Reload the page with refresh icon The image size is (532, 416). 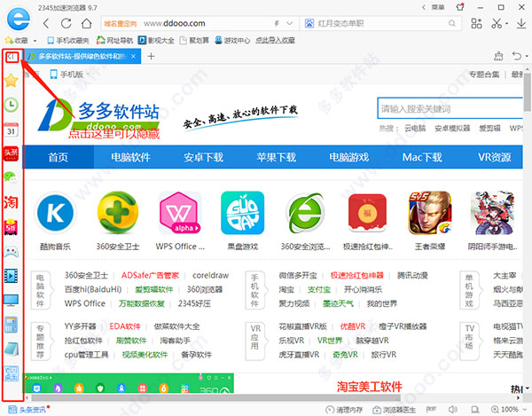point(66,23)
